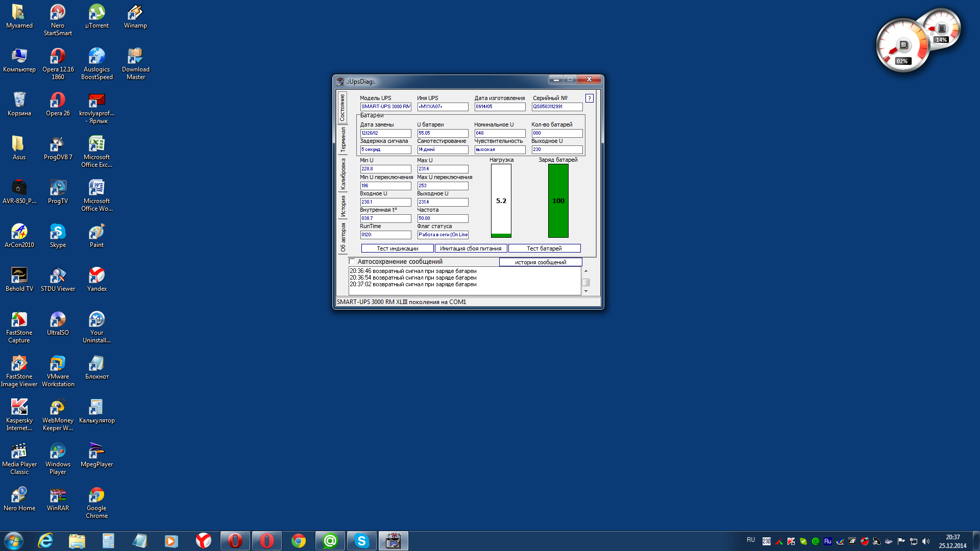Open Skype from the taskbar

pos(361,541)
